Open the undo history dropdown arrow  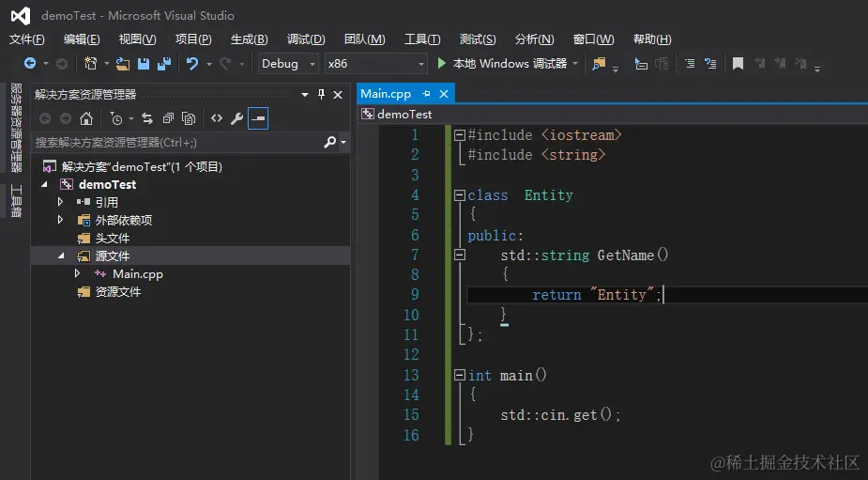click(x=208, y=64)
